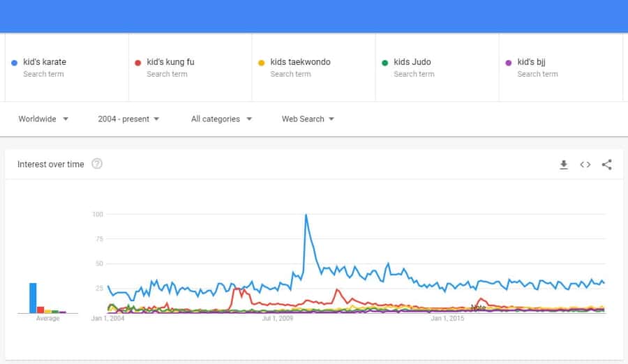Click the red dot for kid's kung fu
The height and width of the screenshot is (364, 628).
[x=137, y=63]
